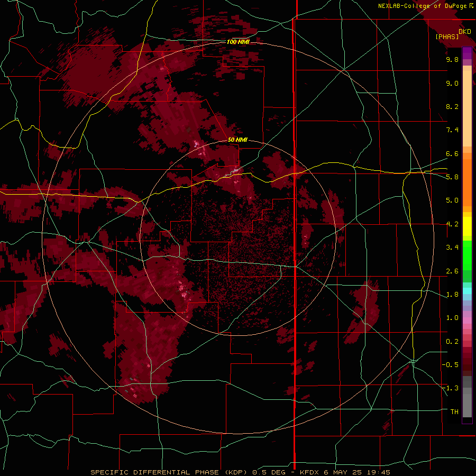
Task: Pick the dark maroon segment near -0.5
Action: tap(467, 364)
